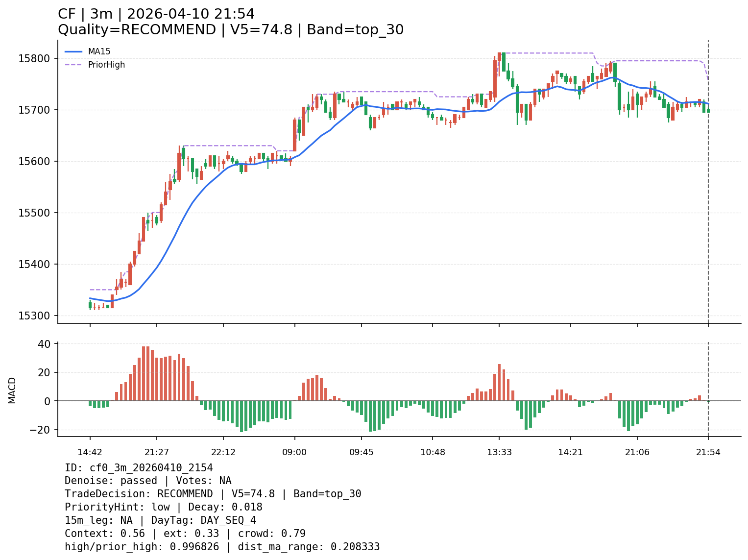This screenshot has width=748, height=560.
Task: Click the 21:27 time axis label
Action: coord(157,452)
